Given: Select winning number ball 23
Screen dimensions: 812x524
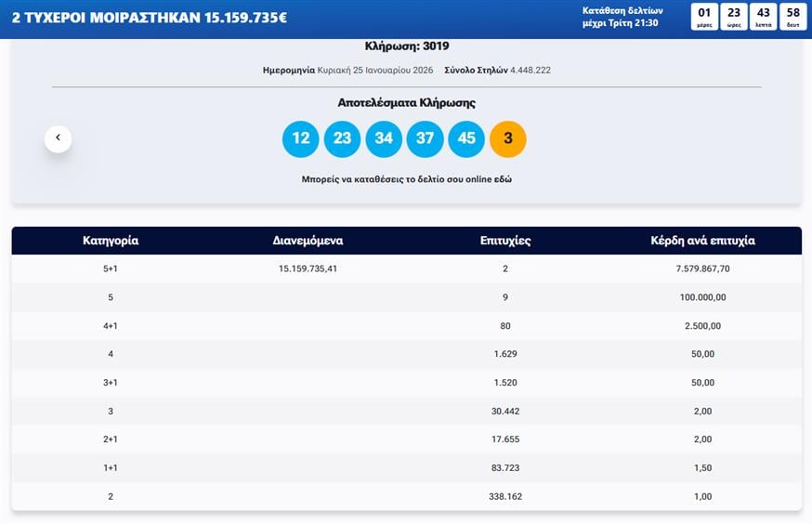Looking at the screenshot, I should coord(342,138).
